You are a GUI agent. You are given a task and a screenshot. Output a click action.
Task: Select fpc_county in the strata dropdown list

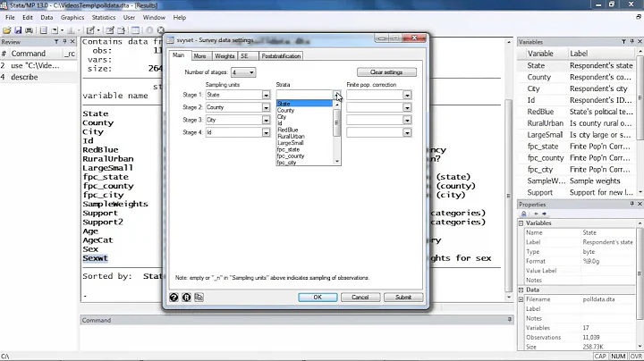304,155
